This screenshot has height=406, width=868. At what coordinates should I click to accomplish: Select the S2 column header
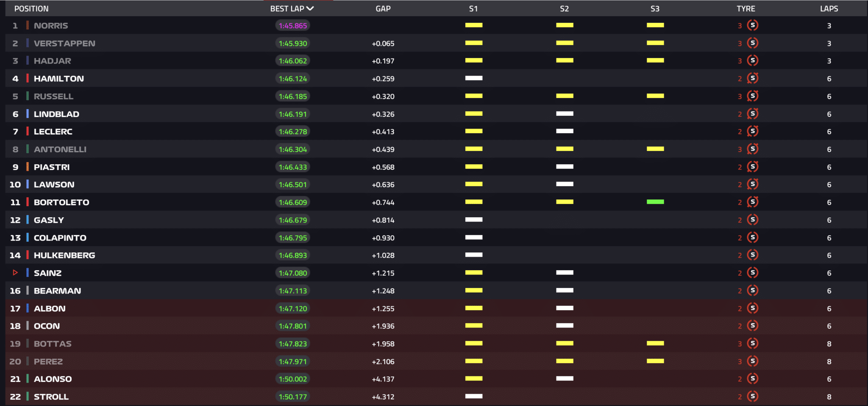tap(564, 8)
